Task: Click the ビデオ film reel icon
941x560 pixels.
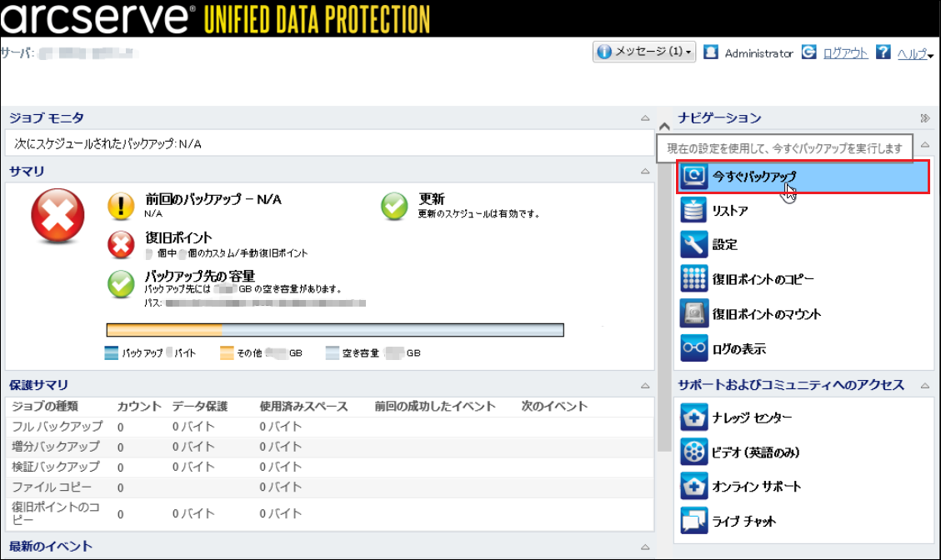Action: [693, 452]
